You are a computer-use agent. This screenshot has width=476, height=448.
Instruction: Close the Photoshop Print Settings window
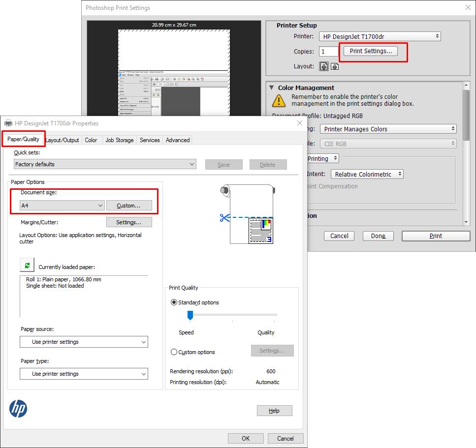[x=468, y=7]
